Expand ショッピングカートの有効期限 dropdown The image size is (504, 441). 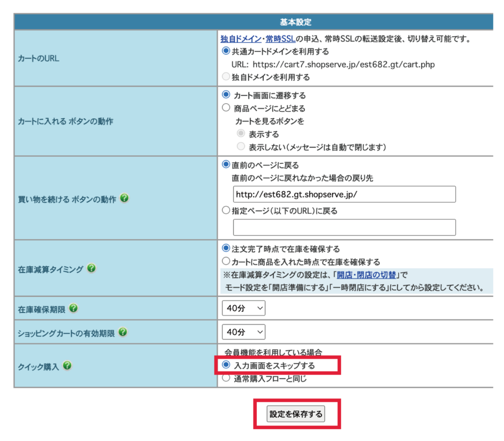pyautogui.click(x=244, y=332)
